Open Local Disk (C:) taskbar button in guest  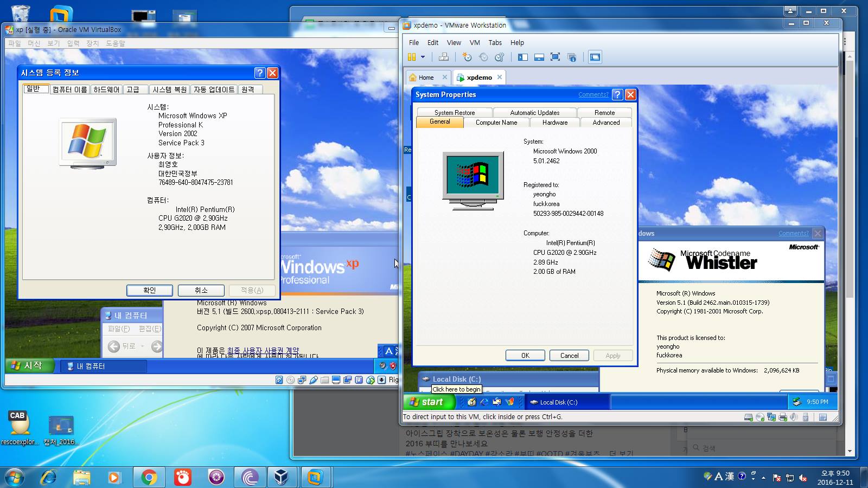[567, 402]
